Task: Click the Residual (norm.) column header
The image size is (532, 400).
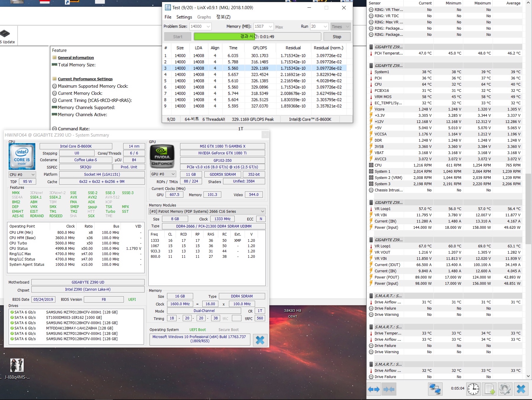Action: [328, 48]
